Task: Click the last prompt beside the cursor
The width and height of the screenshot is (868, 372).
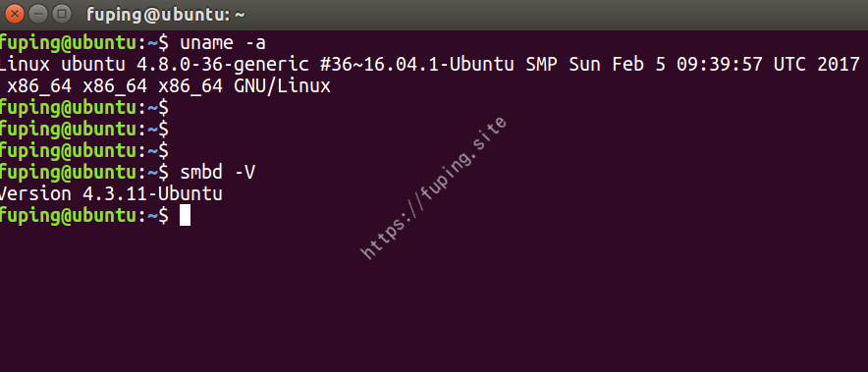Action: click(84, 216)
